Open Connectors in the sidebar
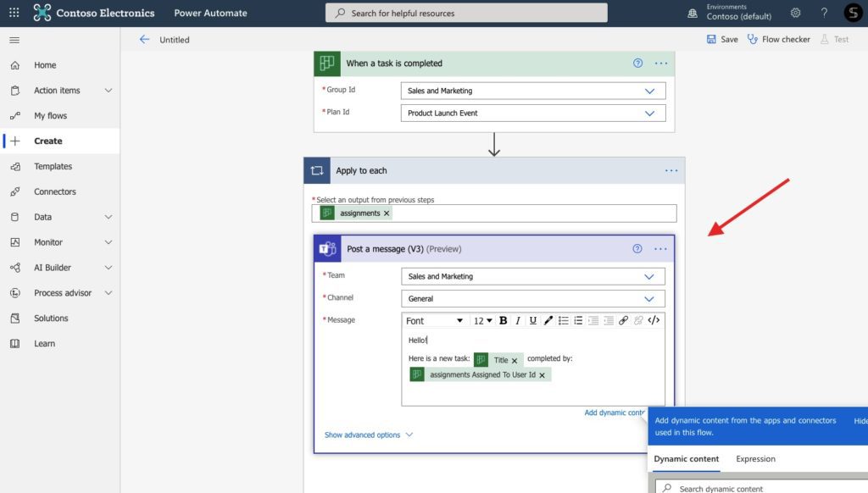 click(60, 191)
